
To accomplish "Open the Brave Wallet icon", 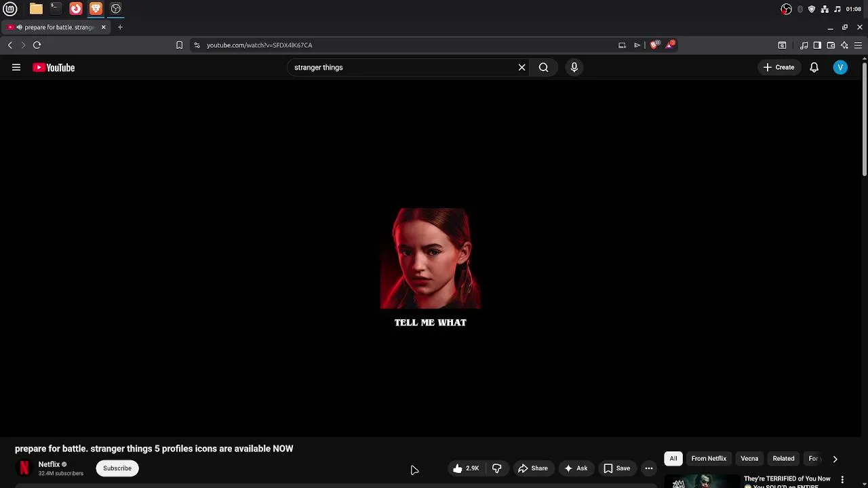I will [831, 45].
